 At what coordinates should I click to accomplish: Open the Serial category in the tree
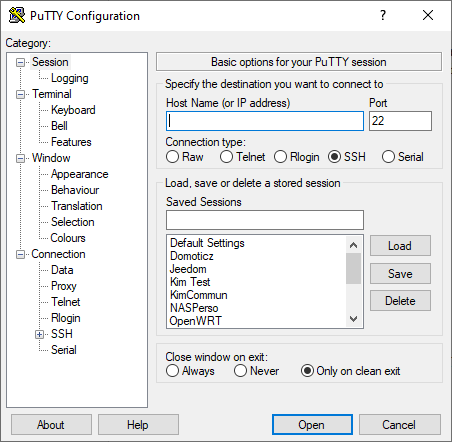64,350
